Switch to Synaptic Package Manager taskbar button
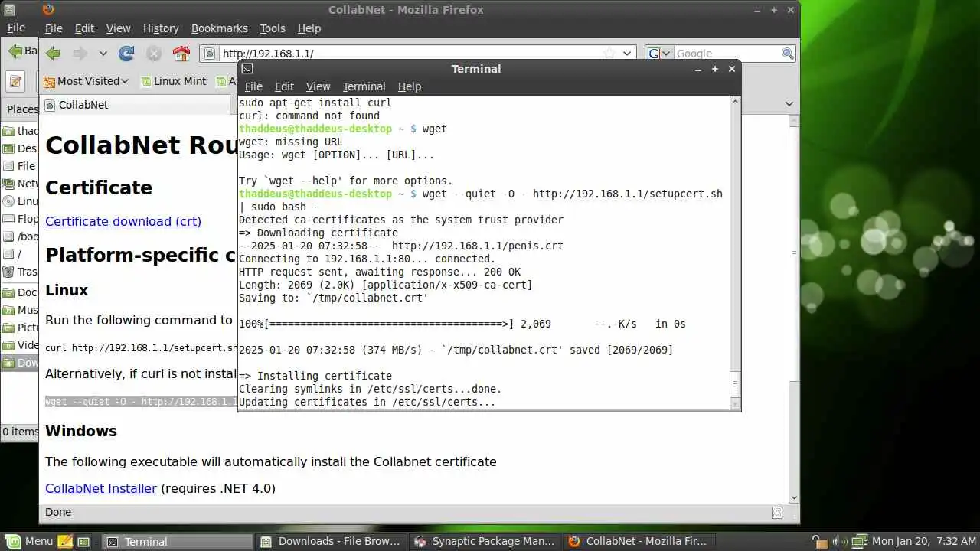 coord(485,541)
